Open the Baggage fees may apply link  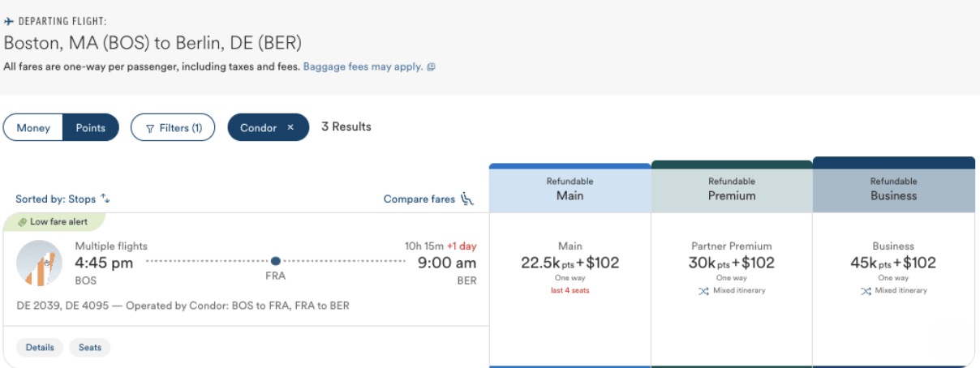(x=363, y=67)
